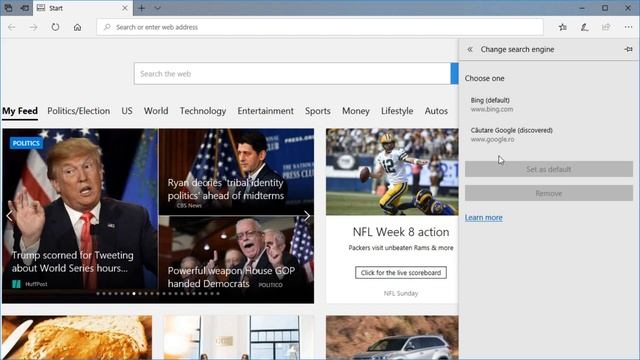
Task: Show next carousel slide with right arrow
Action: pyautogui.click(x=307, y=216)
